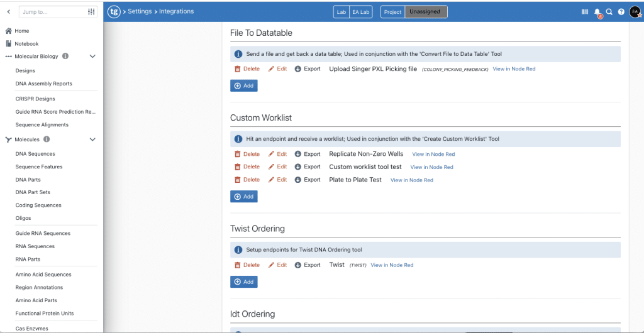Open View in Node Red for Twist
Screen dimensions: 644x333
[392, 265]
